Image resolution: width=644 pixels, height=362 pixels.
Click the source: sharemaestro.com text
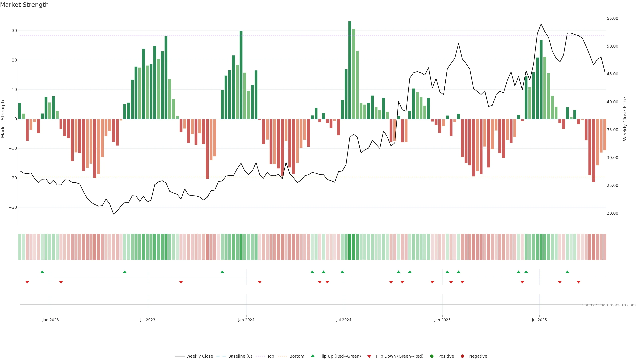click(x=609, y=305)
